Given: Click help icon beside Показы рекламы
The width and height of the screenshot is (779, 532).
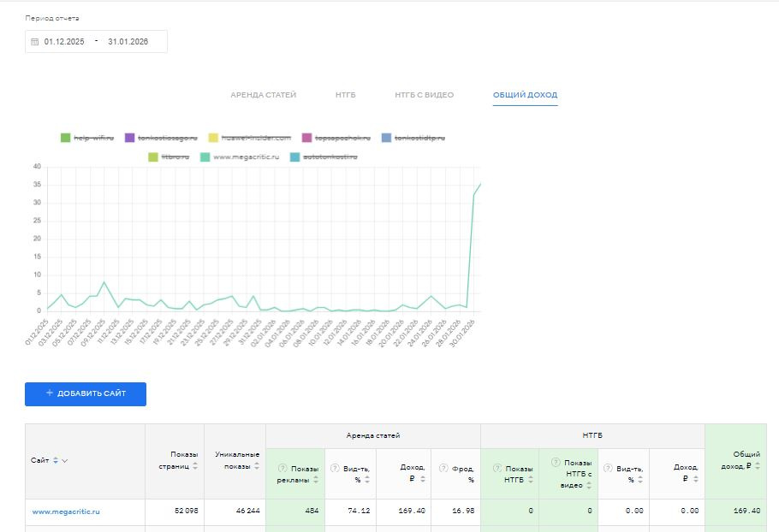Looking at the screenshot, I should (x=282, y=468).
